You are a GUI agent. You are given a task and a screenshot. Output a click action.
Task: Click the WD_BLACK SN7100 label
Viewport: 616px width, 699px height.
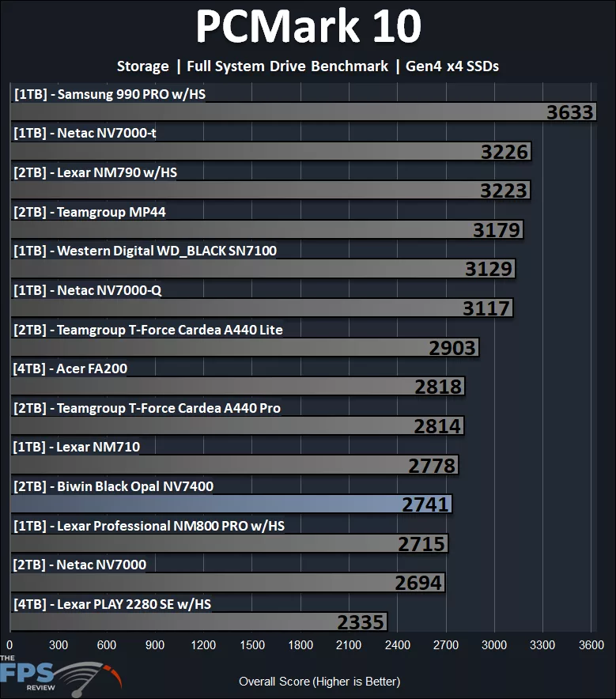point(145,251)
